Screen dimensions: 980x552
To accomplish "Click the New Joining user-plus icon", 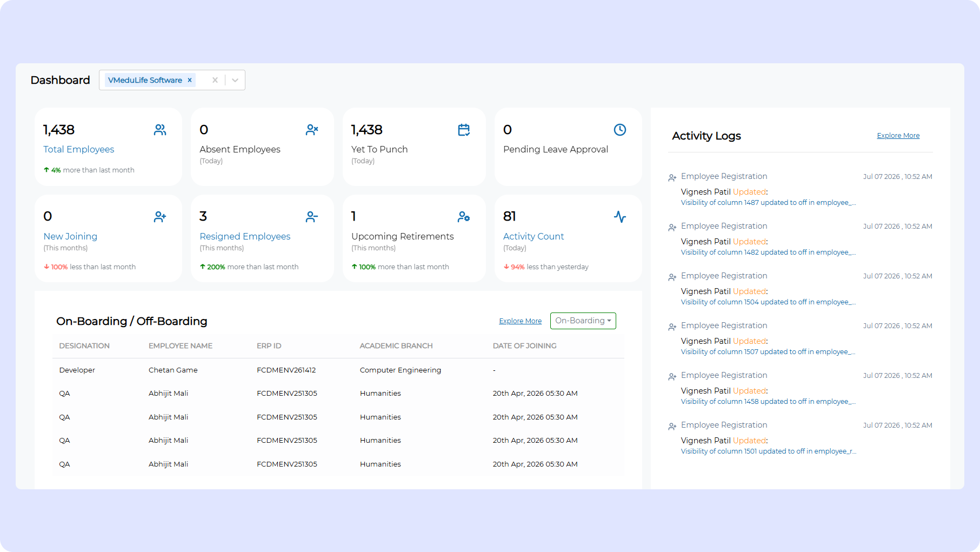I will pyautogui.click(x=160, y=217).
